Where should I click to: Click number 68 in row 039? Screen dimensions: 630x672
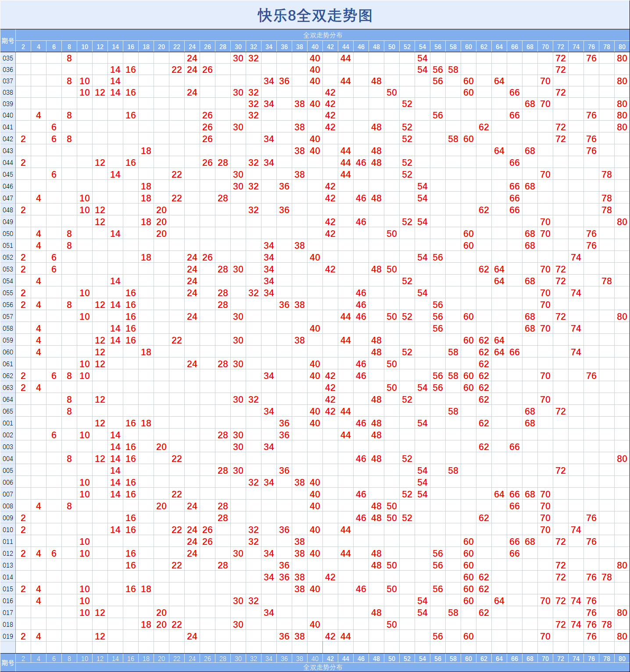[x=530, y=104]
